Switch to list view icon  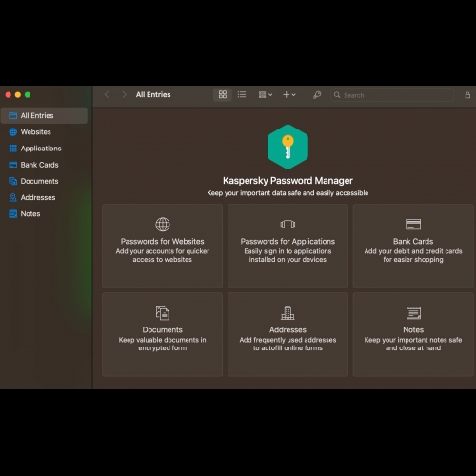coord(242,94)
